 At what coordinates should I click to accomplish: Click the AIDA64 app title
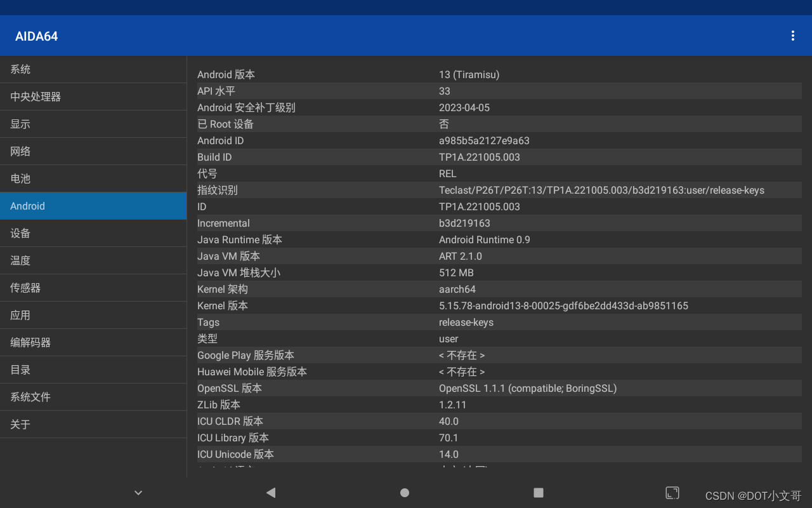(x=37, y=36)
